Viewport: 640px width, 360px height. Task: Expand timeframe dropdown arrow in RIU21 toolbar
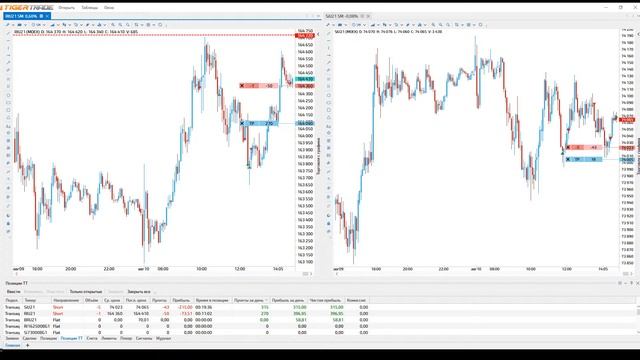click(43, 25)
